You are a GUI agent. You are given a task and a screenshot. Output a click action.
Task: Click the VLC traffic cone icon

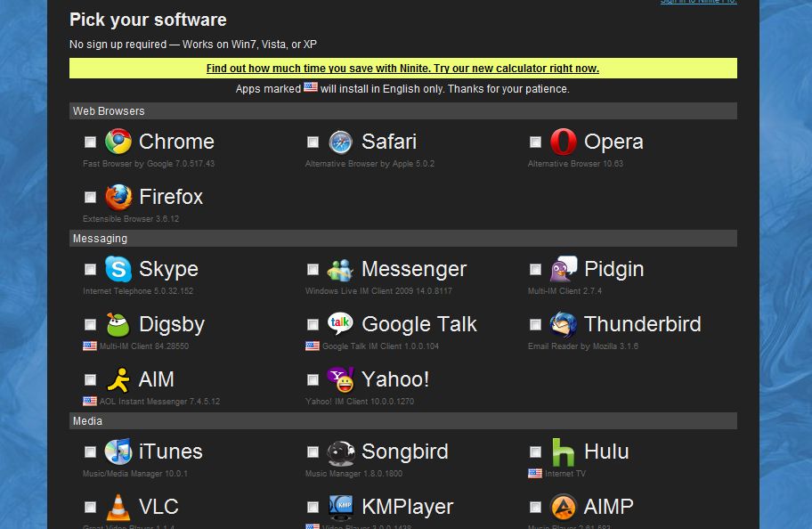click(x=118, y=507)
